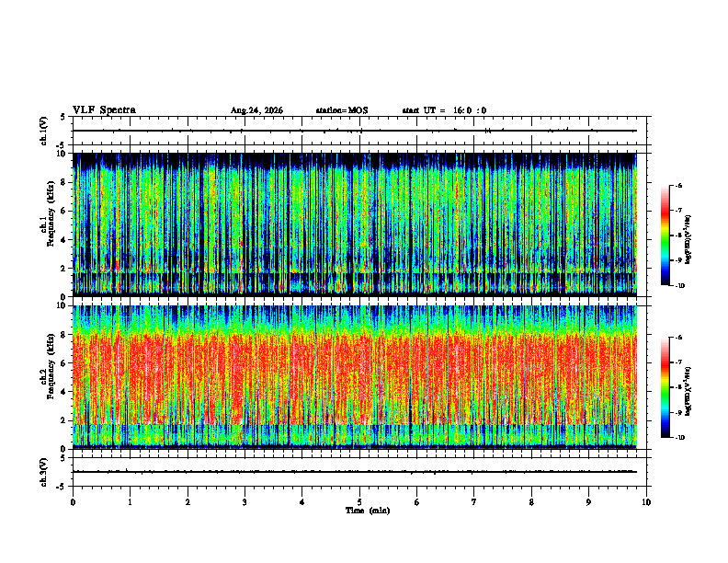Image resolution: width=728 pixels, height=563 pixels.
Task: Click the Time (min) axis title
Action: click(368, 511)
